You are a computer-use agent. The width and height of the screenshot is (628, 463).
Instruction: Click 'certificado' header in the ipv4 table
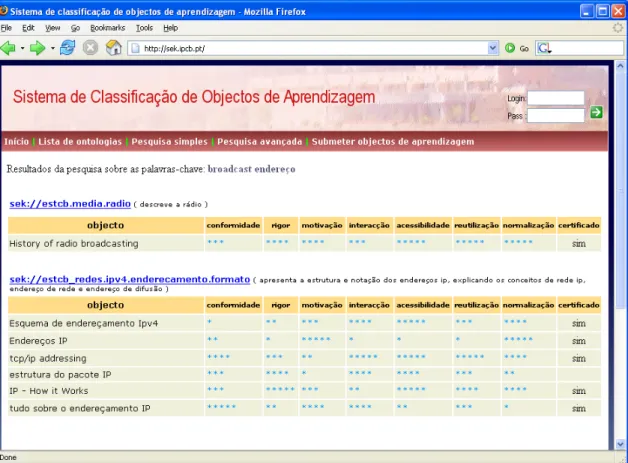pos(579,305)
